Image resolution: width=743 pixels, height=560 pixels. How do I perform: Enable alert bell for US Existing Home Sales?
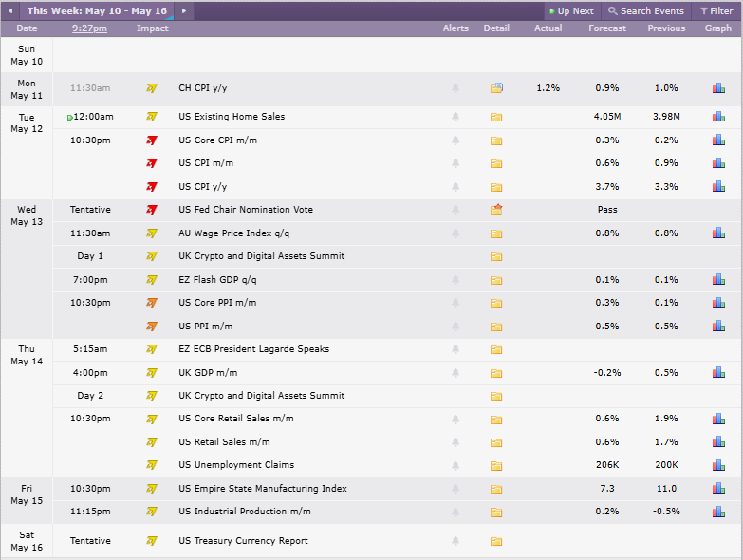click(x=455, y=117)
